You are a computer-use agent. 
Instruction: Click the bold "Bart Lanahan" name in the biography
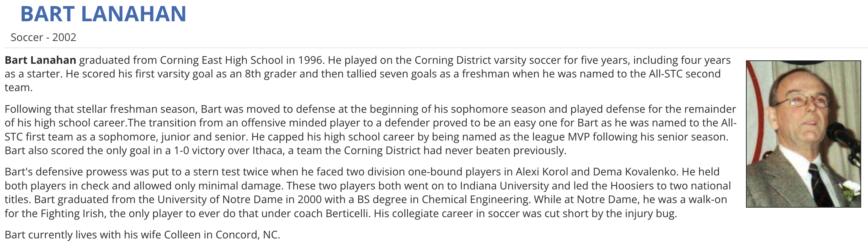click(40, 60)
